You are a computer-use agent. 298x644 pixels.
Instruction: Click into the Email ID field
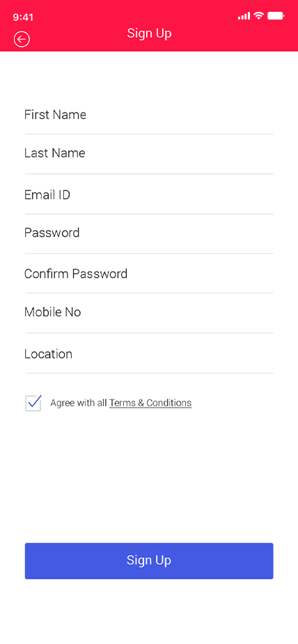click(149, 194)
